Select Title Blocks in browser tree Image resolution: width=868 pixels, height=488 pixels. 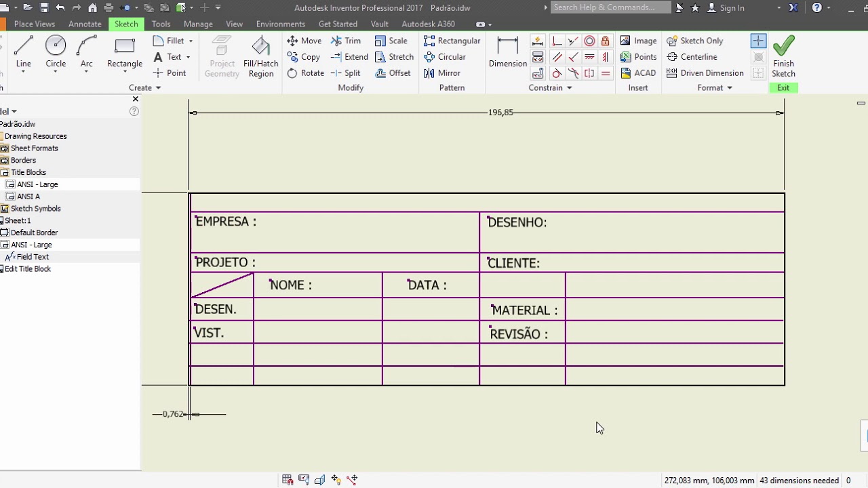(x=28, y=172)
